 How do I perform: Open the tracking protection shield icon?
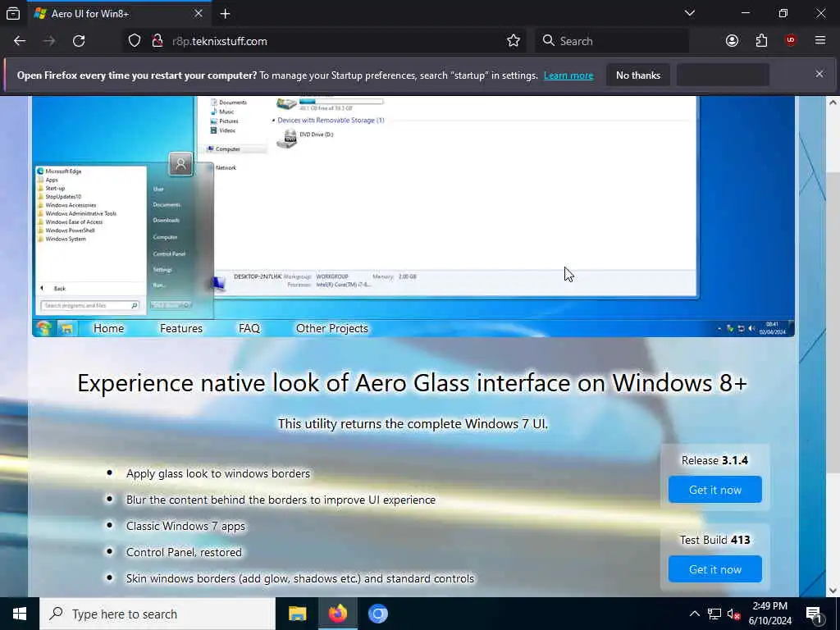coord(135,41)
